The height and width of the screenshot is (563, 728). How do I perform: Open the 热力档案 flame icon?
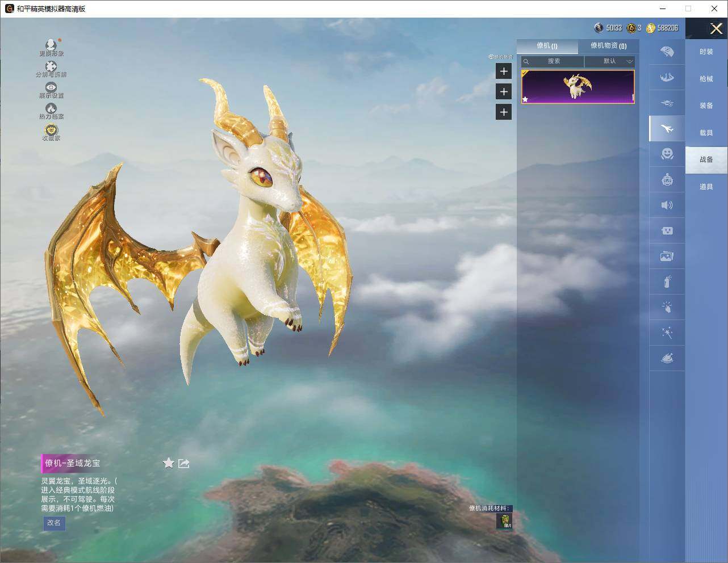pyautogui.click(x=51, y=108)
